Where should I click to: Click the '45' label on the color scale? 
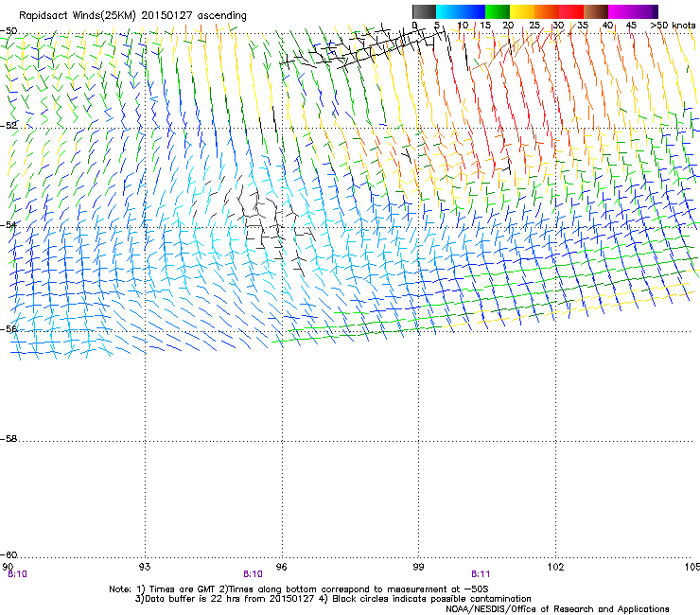(x=631, y=26)
